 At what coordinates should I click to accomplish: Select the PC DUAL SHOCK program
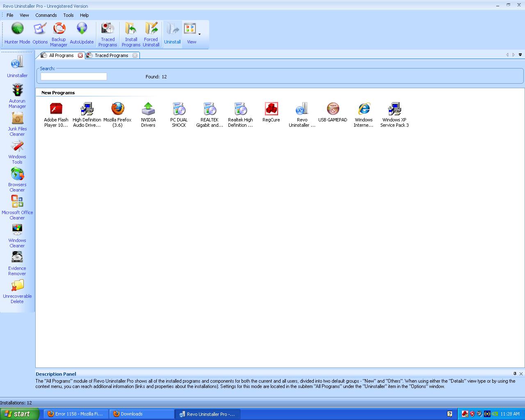(x=179, y=115)
